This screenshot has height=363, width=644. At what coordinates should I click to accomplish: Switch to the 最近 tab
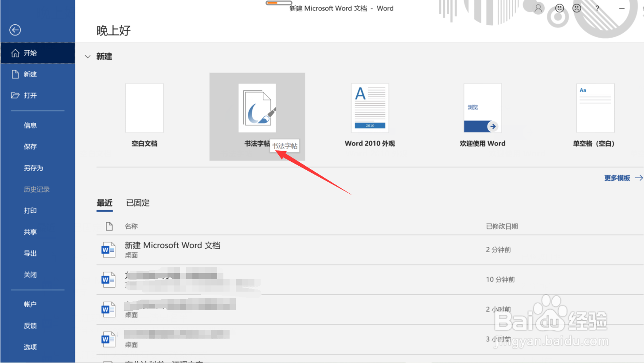tap(105, 203)
